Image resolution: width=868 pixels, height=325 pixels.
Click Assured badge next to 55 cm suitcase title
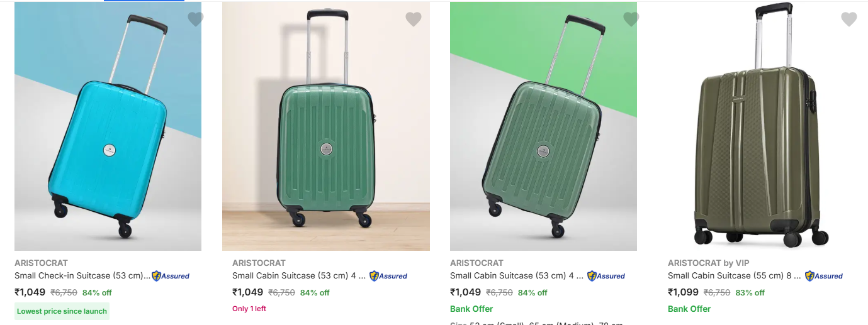pos(824,276)
